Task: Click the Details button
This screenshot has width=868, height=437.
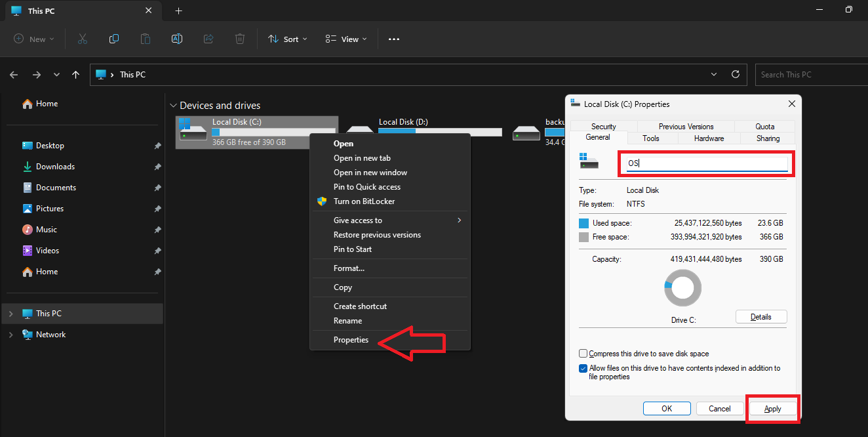Action: pyautogui.click(x=760, y=317)
